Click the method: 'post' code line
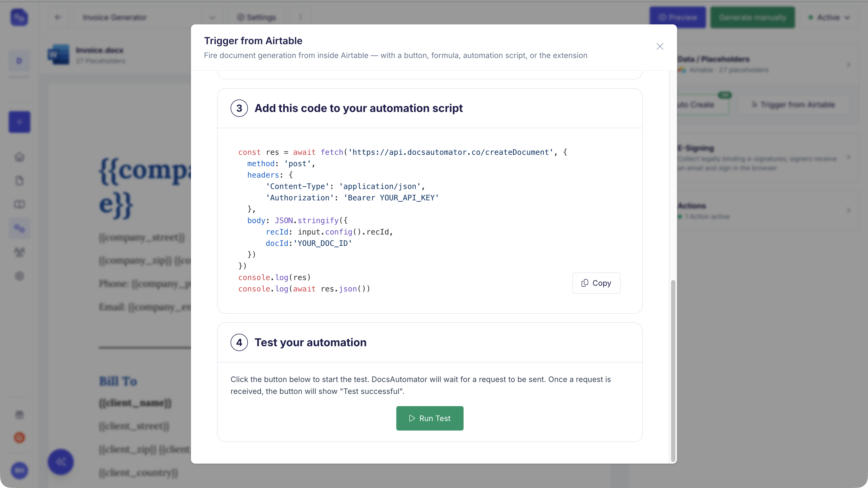 point(281,163)
